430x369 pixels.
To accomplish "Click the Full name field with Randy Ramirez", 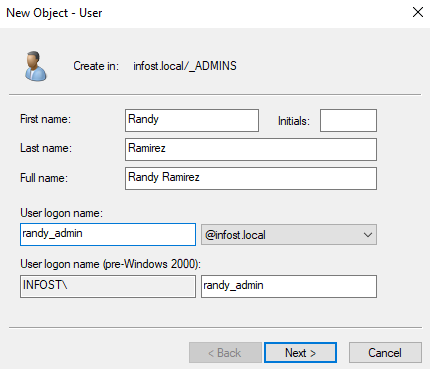I will pos(251,178).
